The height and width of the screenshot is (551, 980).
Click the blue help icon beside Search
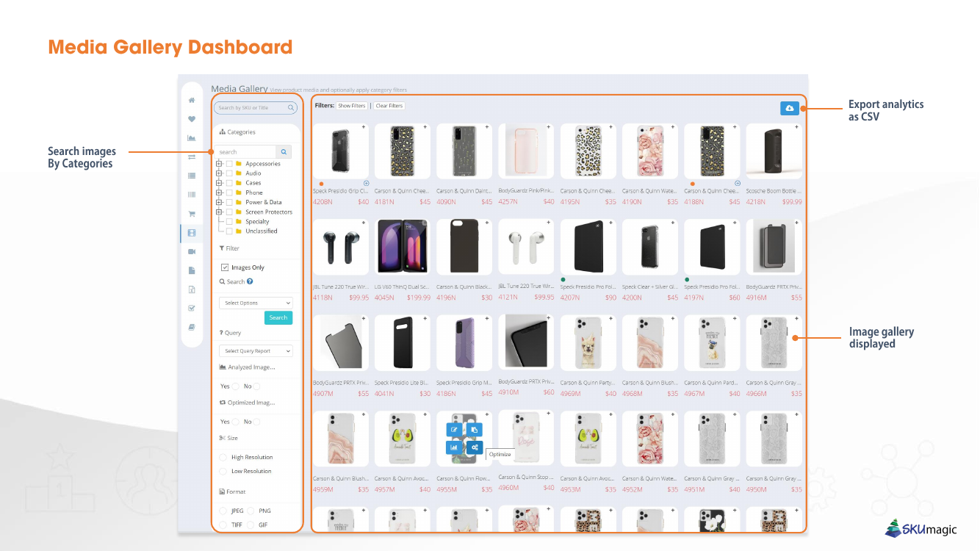point(250,281)
